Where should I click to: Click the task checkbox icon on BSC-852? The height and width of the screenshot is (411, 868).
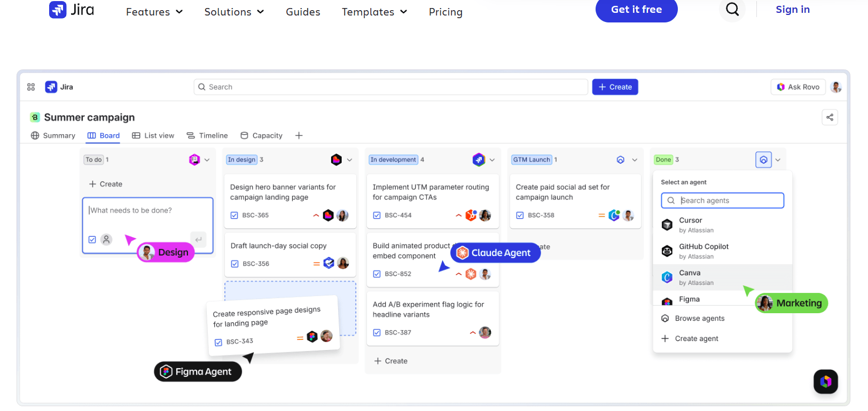click(377, 274)
